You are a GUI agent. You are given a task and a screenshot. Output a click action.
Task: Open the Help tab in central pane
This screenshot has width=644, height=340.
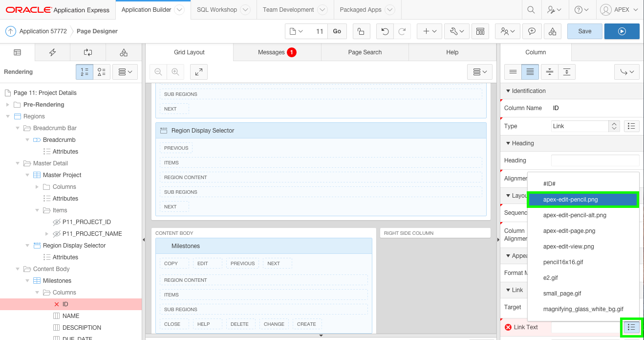(x=452, y=52)
